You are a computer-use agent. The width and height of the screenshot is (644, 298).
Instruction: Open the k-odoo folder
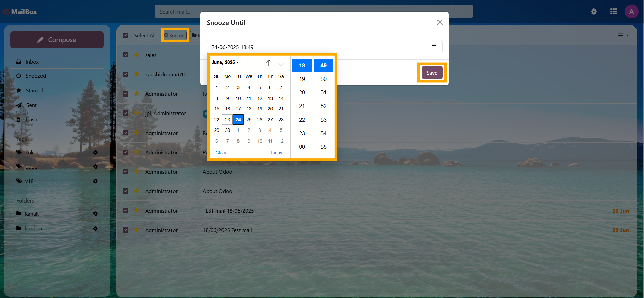[33, 228]
